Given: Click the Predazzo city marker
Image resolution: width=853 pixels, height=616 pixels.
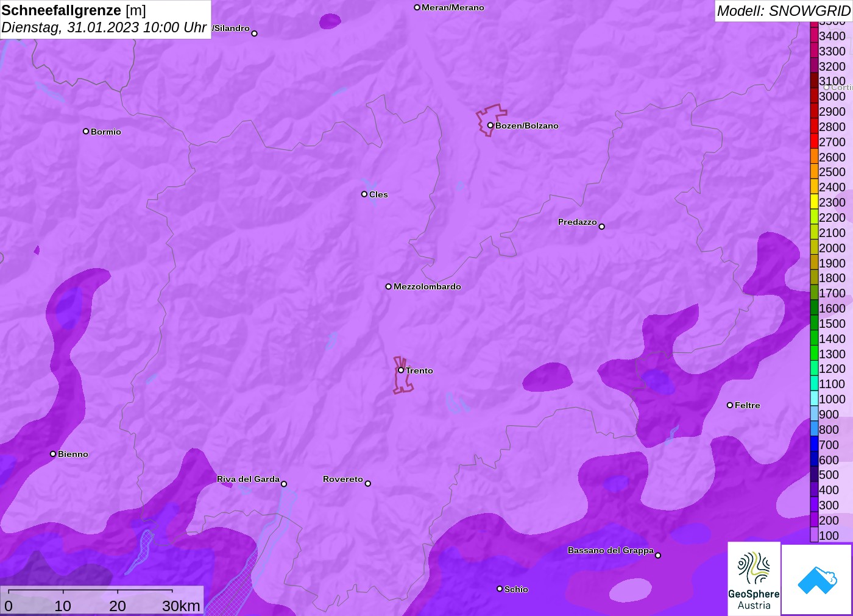Looking at the screenshot, I should [601, 227].
